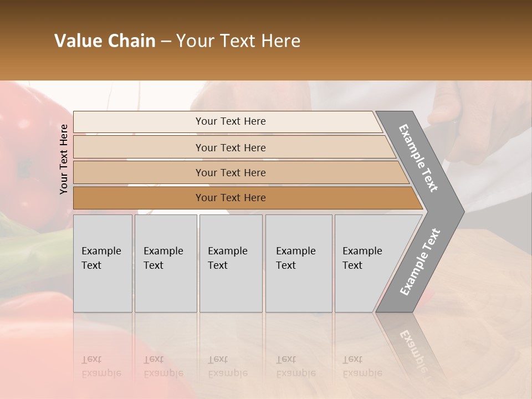Select the darkest brown Your Text Here bar

(x=248, y=198)
